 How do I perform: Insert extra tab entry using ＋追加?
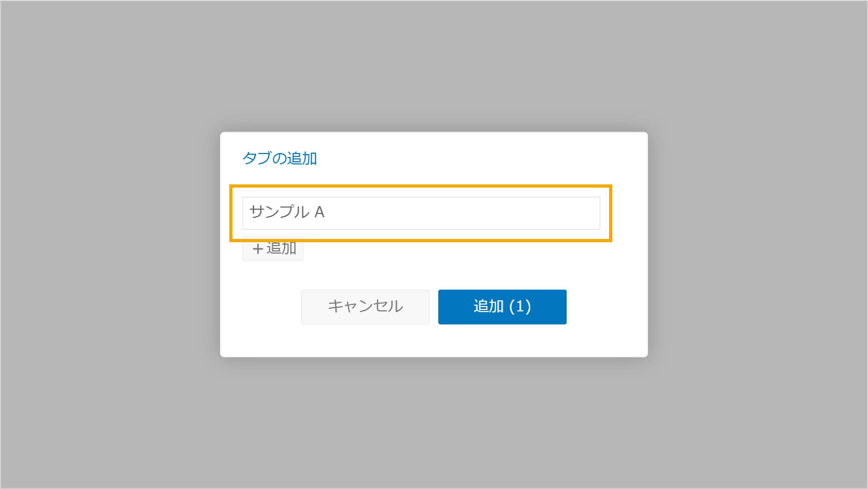point(273,249)
